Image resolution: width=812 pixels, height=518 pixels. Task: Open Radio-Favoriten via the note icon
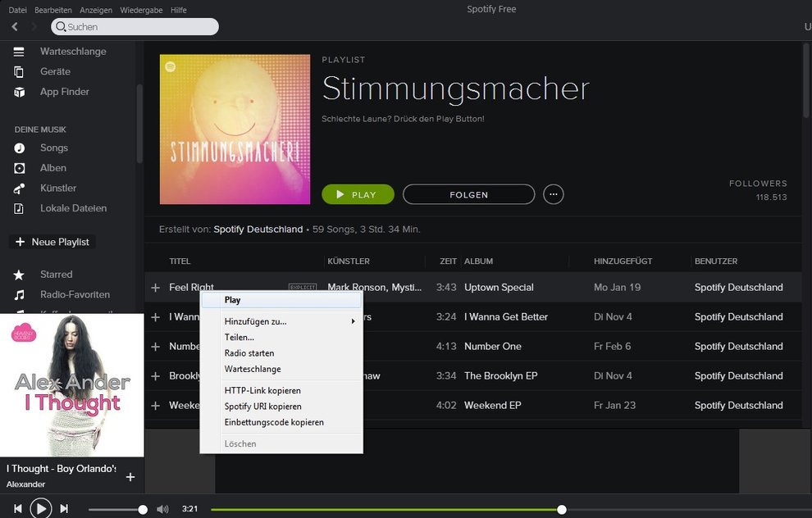pos(19,295)
